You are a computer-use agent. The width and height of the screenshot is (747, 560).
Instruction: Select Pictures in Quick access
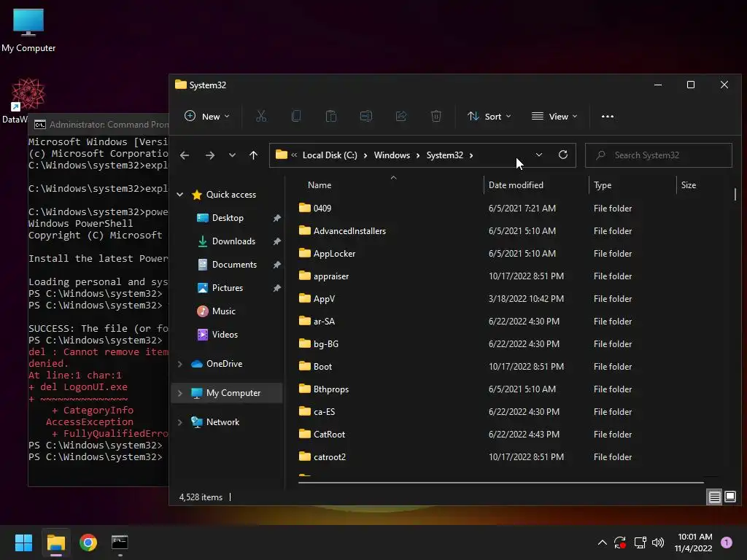click(x=228, y=288)
